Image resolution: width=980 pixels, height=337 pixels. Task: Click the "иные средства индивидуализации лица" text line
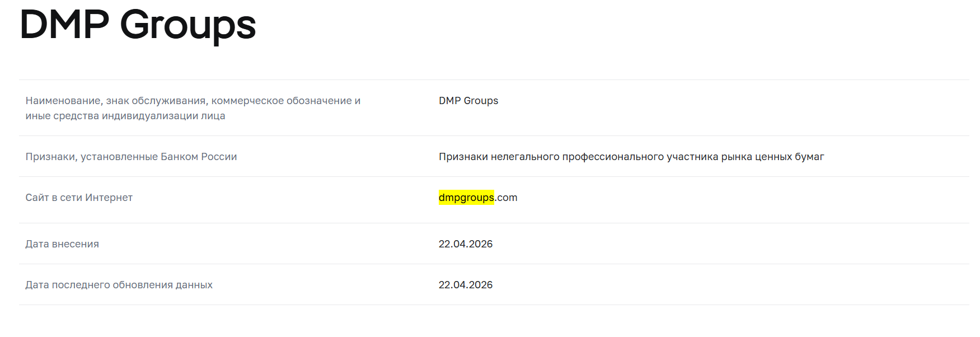tap(125, 116)
